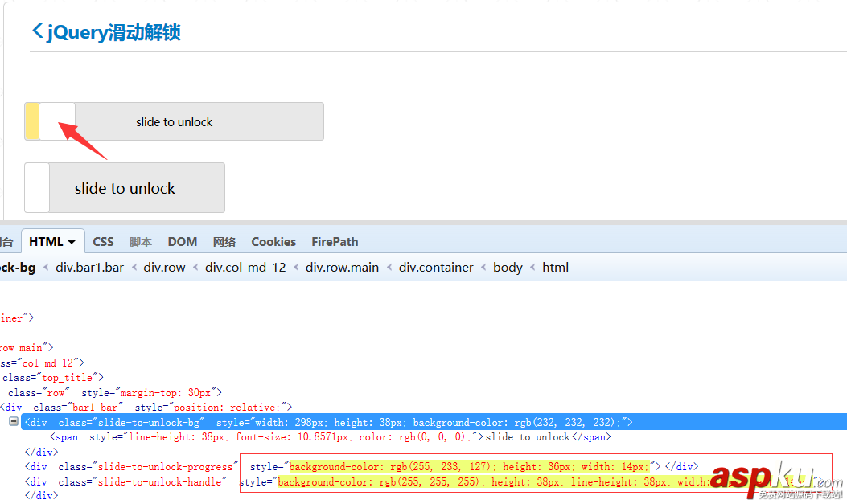Click the back chevron beside jQuery滑动解锁
This screenshot has height=504, width=847.
[38, 31]
